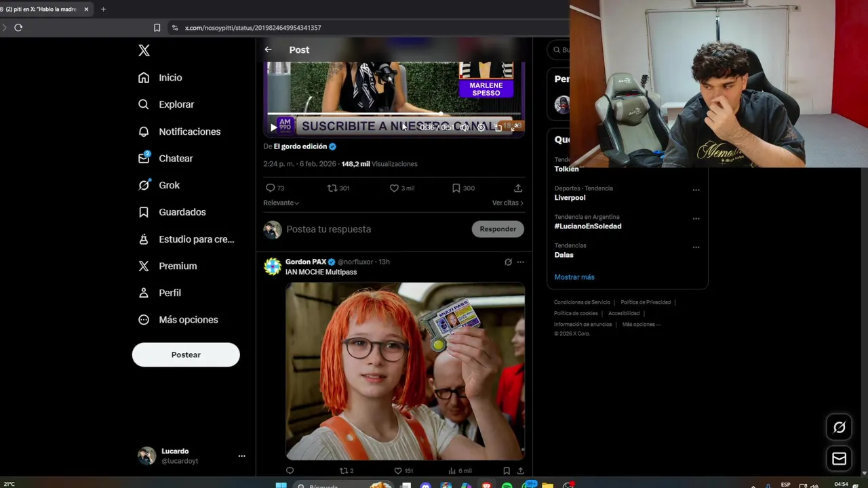This screenshot has width=868, height=488.
Task: Click Grok icon on Gordon PAX reply
Action: [508, 262]
